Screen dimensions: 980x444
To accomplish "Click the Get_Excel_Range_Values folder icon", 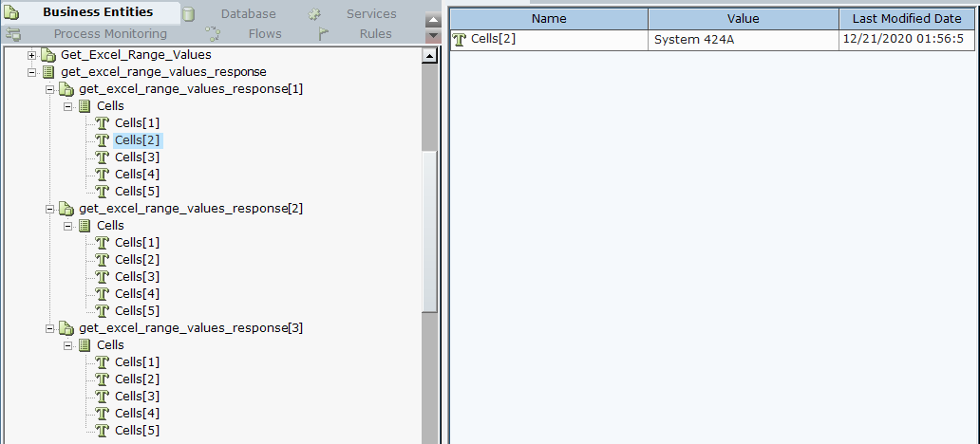I will pos(48,55).
